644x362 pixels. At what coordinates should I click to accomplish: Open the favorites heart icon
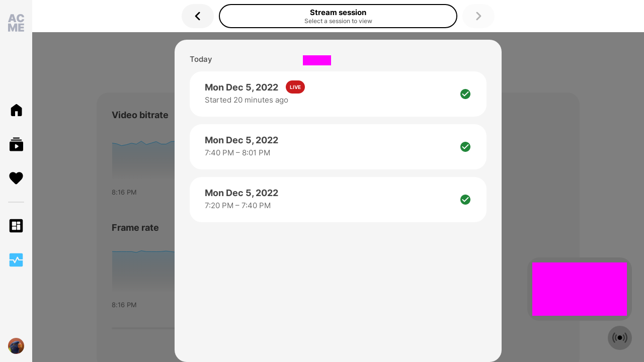point(16,178)
